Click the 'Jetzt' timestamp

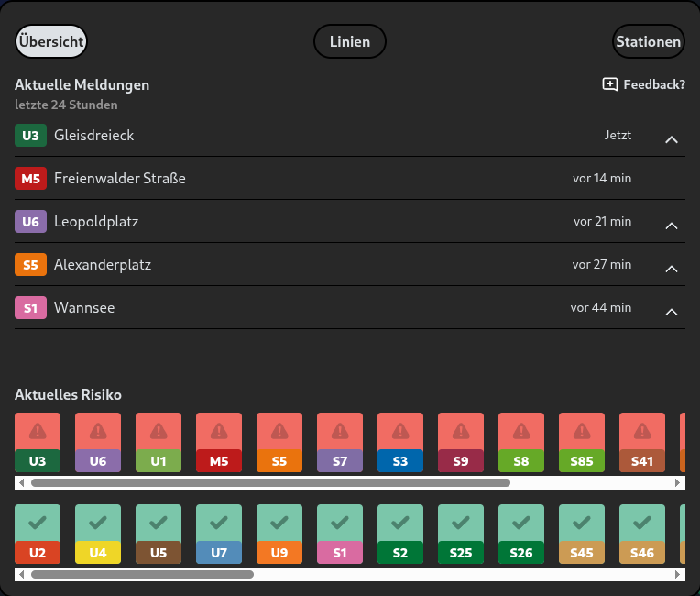(x=618, y=135)
